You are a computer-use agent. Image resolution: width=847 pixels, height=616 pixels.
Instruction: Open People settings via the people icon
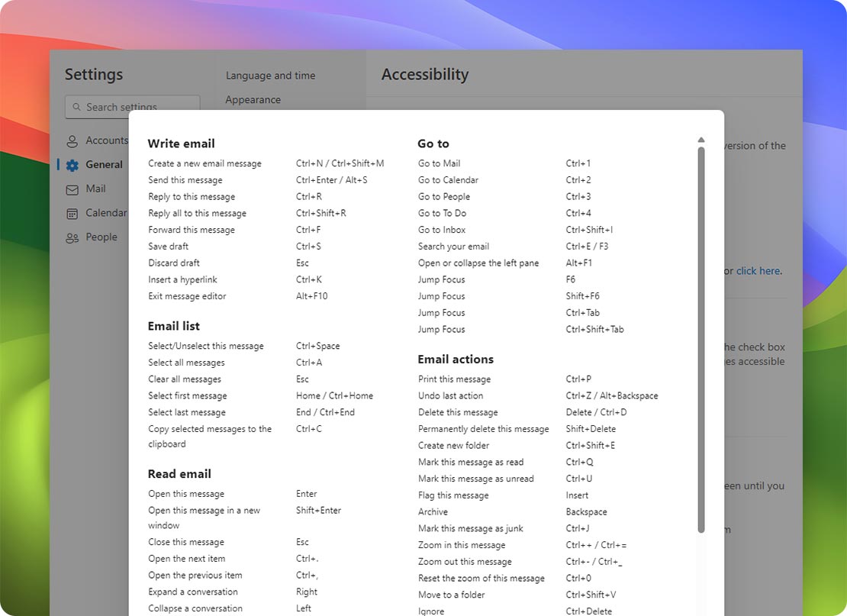pyautogui.click(x=72, y=237)
